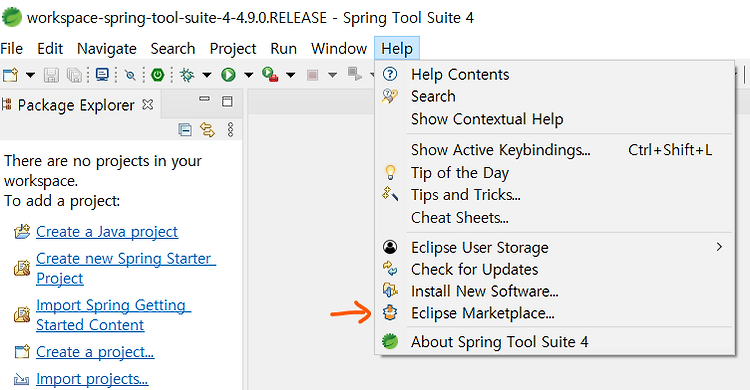The height and width of the screenshot is (390, 750).
Task: Toggle Link with Editor arrows icon
Action: 207,130
